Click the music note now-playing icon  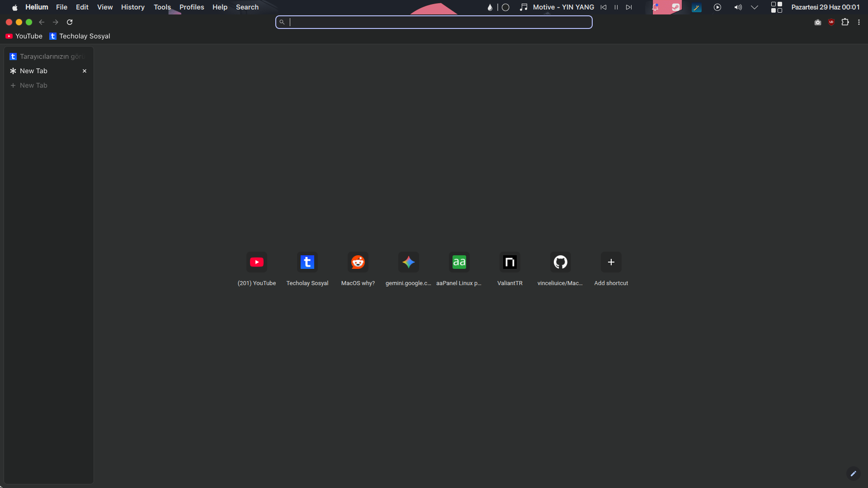[x=524, y=7]
